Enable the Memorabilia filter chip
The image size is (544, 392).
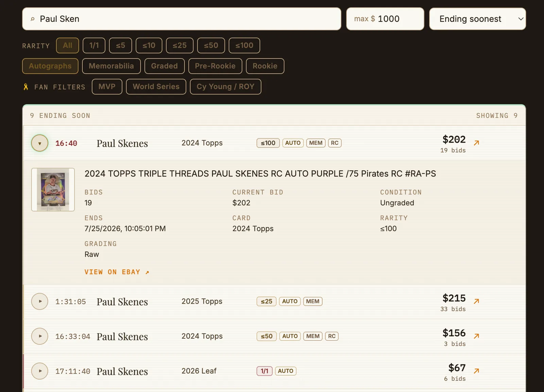[111, 66]
